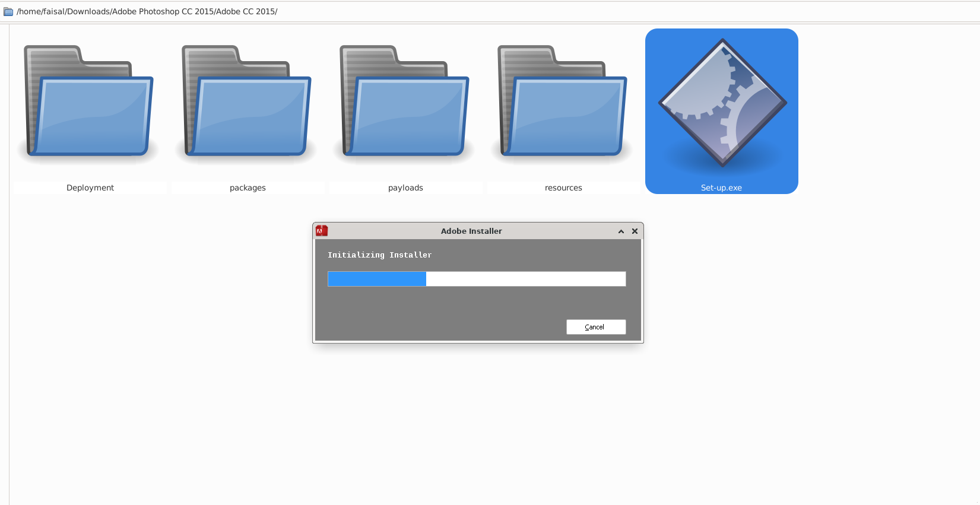Click the folder icon in the path bar
The width and height of the screenshot is (980, 505).
[8, 12]
